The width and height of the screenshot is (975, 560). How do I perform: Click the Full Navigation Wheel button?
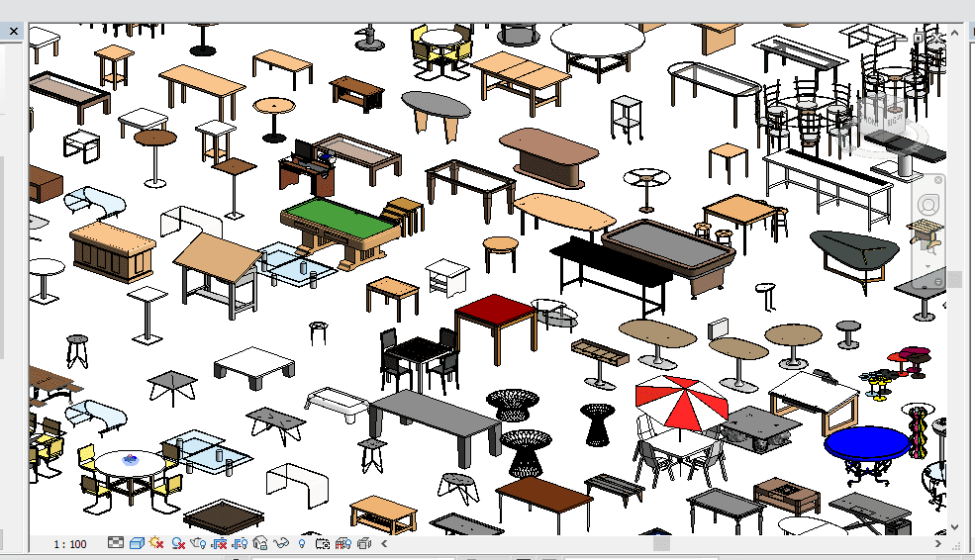928,204
